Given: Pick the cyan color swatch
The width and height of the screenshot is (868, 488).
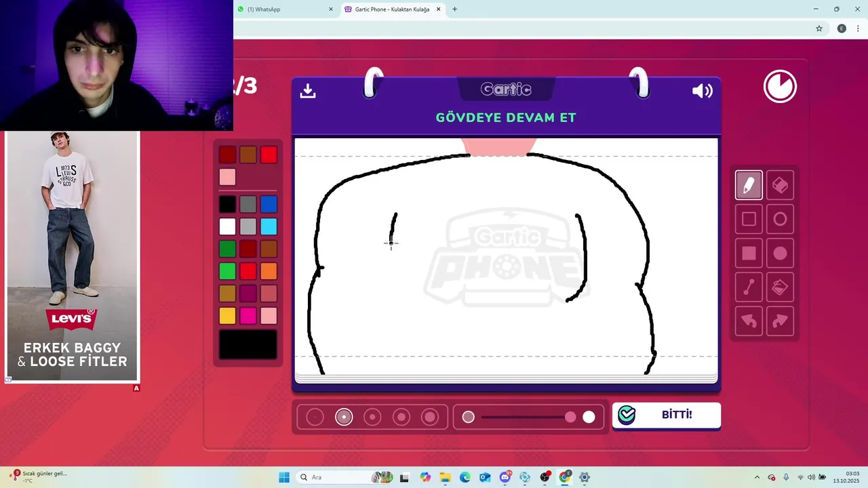Looking at the screenshot, I should point(269,226).
